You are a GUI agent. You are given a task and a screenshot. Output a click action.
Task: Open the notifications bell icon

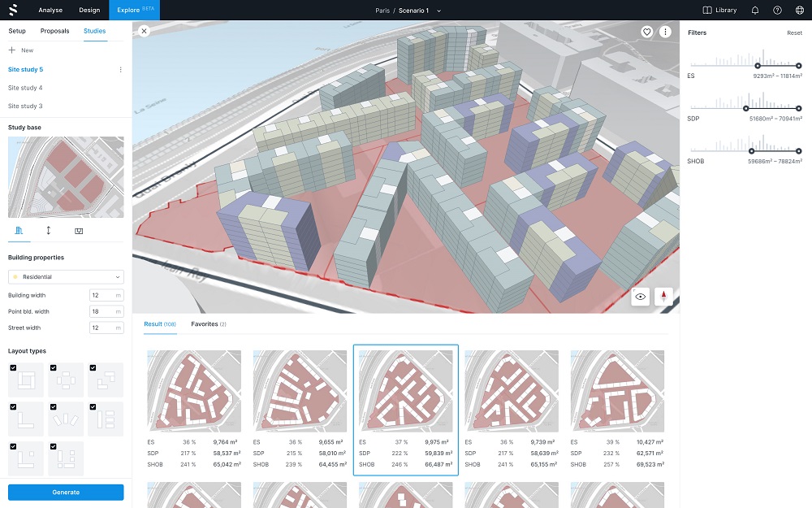[x=754, y=10]
